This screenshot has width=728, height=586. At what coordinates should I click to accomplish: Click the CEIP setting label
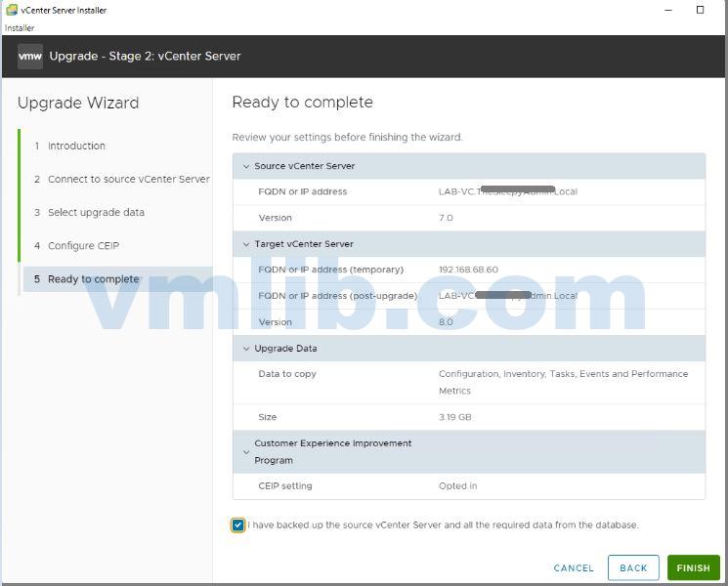tap(285, 485)
